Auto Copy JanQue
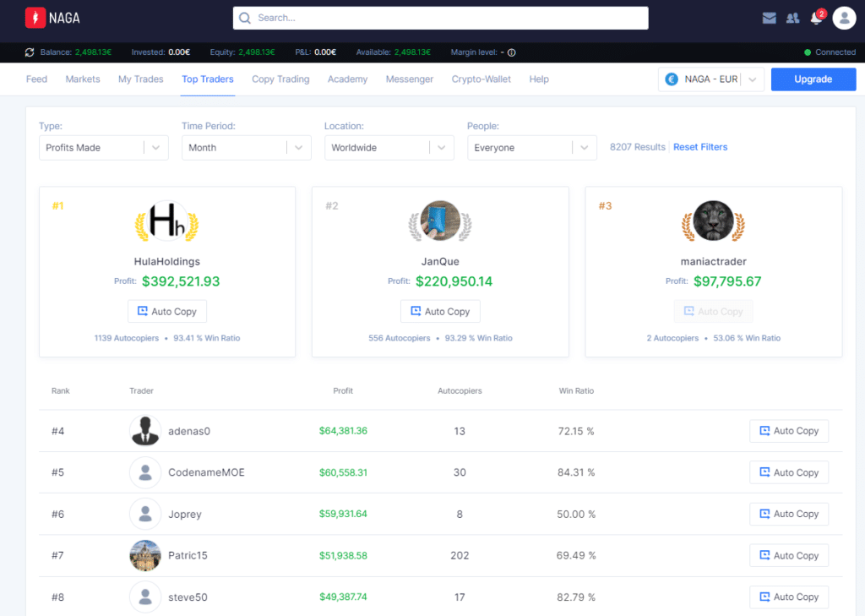 pos(440,311)
